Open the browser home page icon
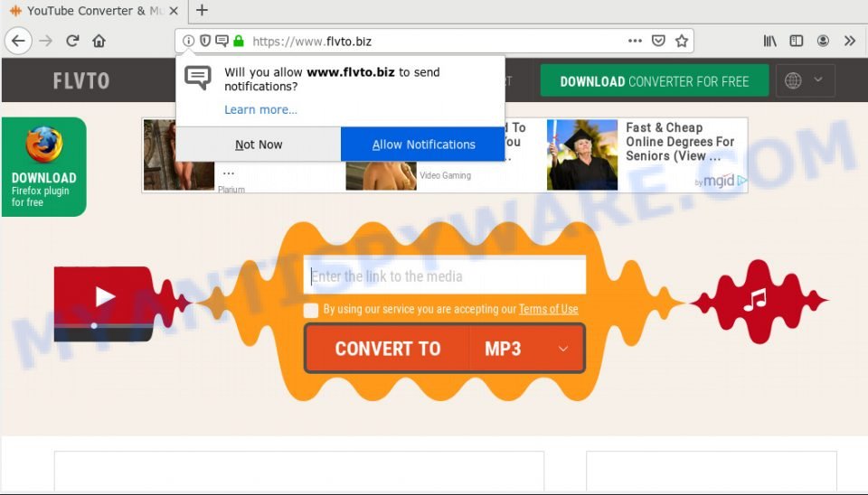 [x=99, y=41]
